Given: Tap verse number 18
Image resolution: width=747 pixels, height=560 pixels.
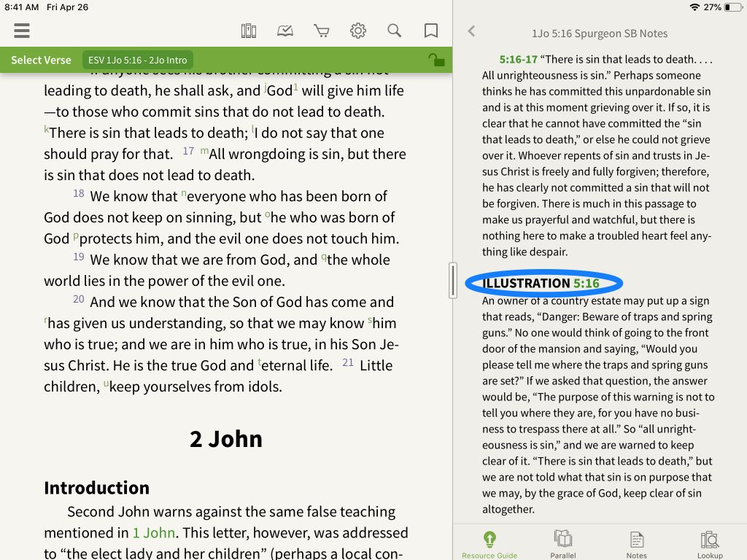Looking at the screenshot, I should [79, 193].
